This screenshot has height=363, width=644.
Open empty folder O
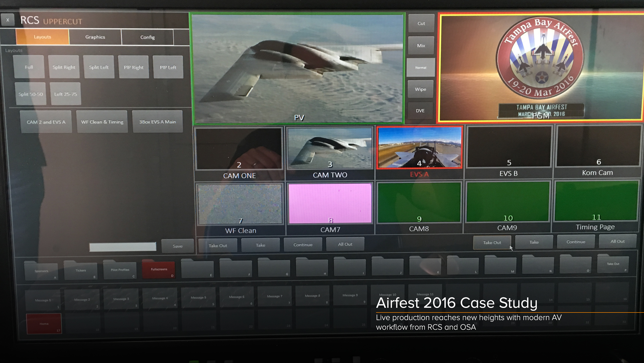[576, 263]
